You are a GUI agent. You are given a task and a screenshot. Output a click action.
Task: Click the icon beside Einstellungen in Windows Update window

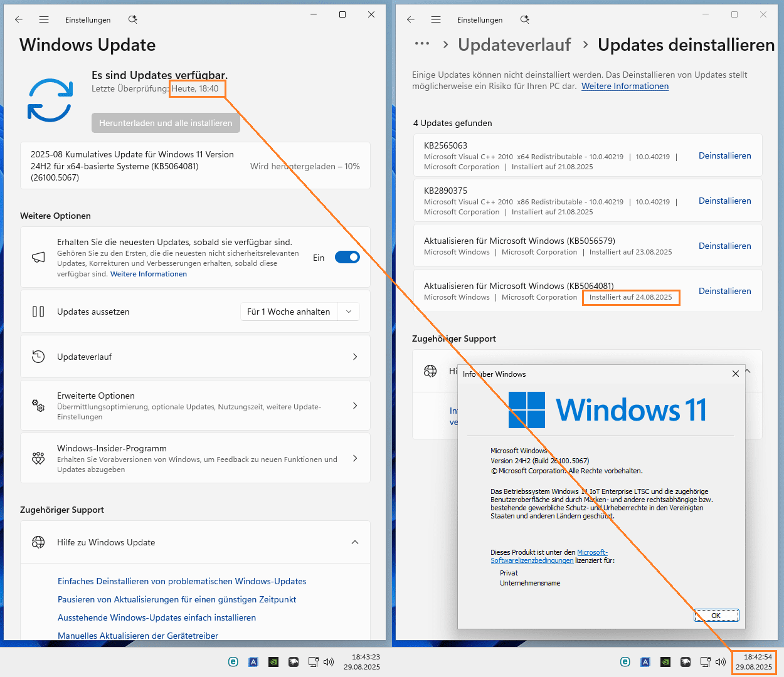click(132, 19)
